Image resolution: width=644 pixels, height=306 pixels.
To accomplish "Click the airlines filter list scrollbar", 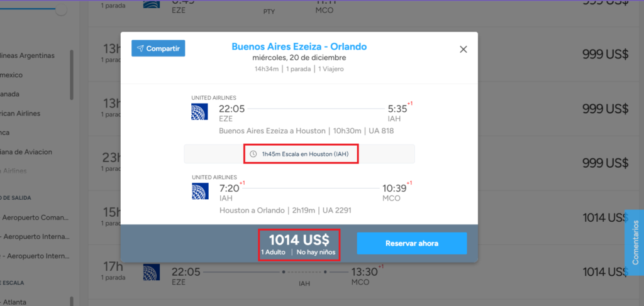I will point(72,75).
